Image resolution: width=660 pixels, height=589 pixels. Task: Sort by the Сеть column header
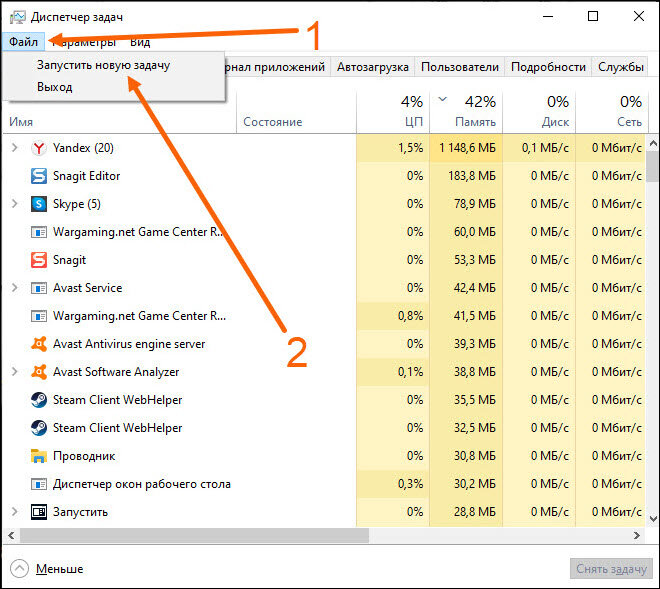click(x=610, y=112)
